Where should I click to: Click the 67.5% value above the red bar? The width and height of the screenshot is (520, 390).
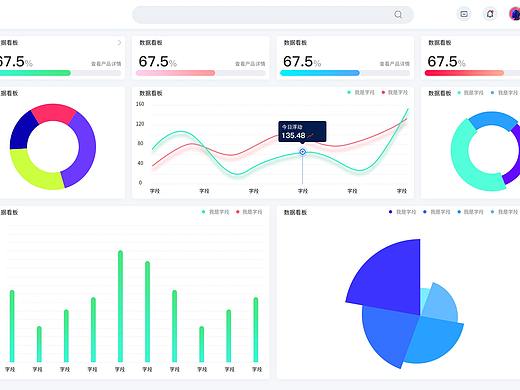(x=446, y=61)
